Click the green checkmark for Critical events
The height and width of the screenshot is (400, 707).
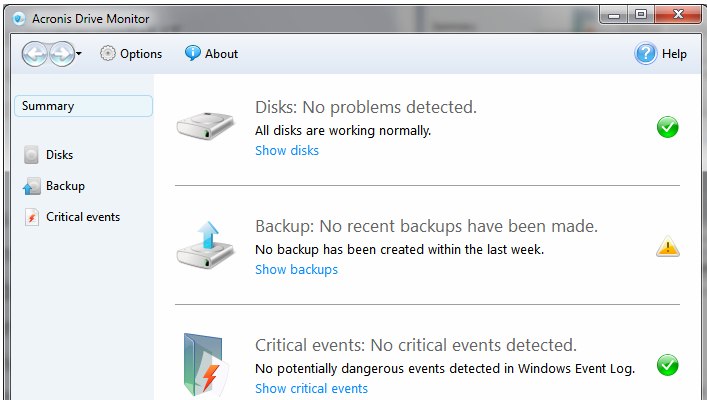click(668, 366)
